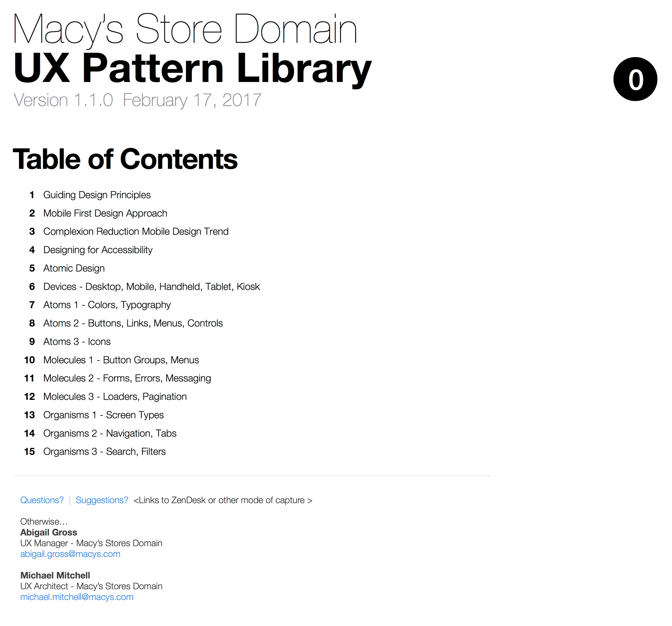Open Atoms 2 - Buttons, Links, Menus, Controls
The width and height of the screenshot is (672, 626).
133,323
